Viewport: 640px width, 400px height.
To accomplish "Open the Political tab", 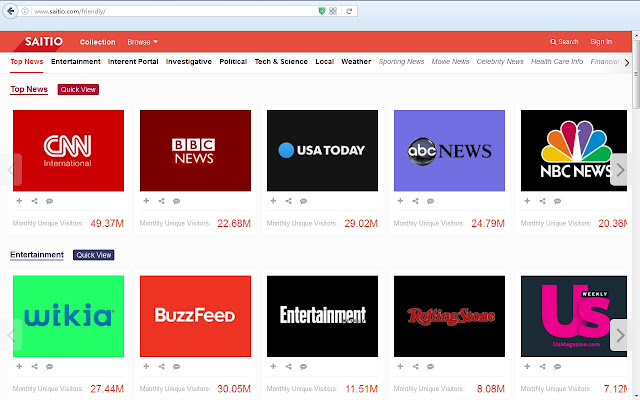I will point(233,62).
